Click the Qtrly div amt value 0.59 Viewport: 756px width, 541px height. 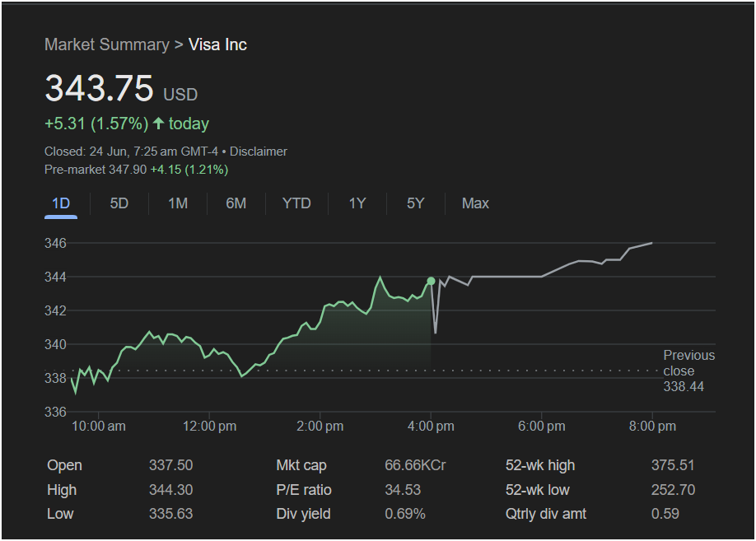[665, 514]
